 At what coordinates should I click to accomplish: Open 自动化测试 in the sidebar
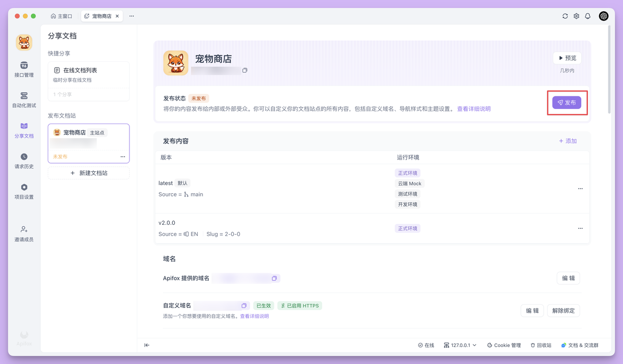point(24,100)
